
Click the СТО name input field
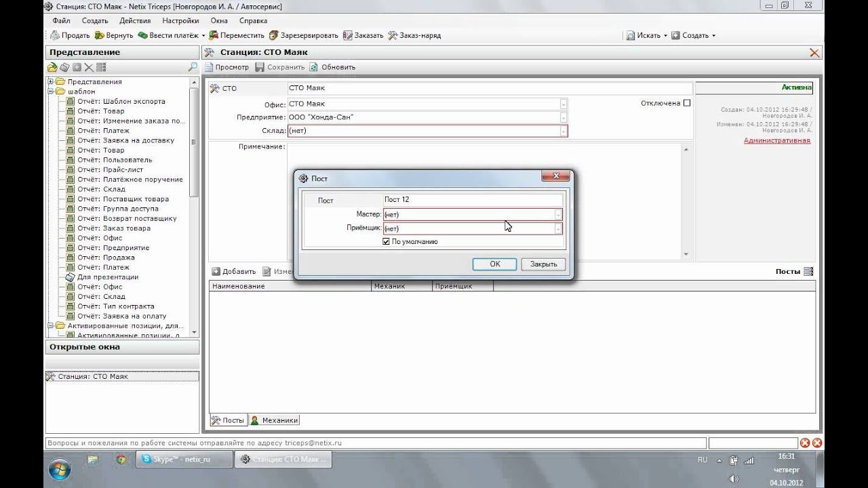(x=490, y=88)
